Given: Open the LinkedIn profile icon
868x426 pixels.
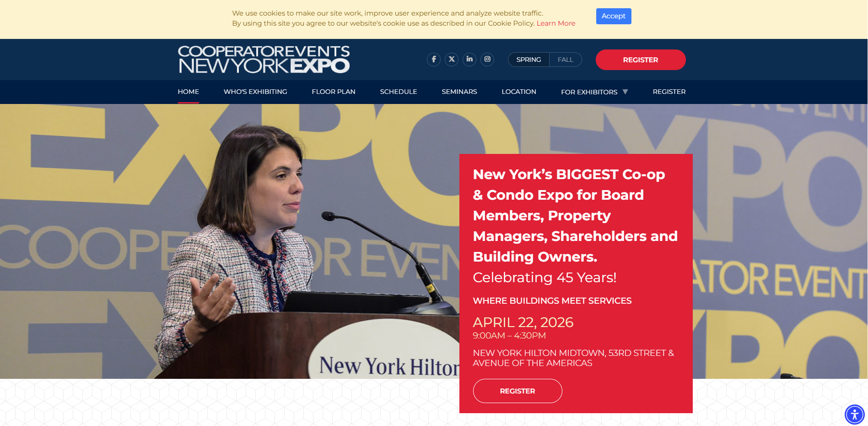Looking at the screenshot, I should [469, 59].
